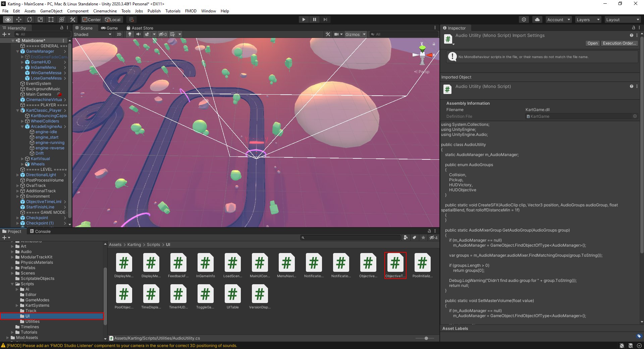Screen dimensions: 644x349
Task: Select the MainUICon... script asset
Action: click(x=260, y=265)
